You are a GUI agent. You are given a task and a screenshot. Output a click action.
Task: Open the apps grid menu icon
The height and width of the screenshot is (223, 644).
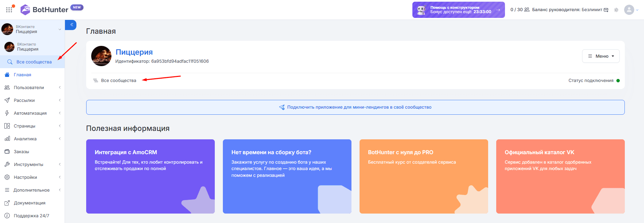9,10
